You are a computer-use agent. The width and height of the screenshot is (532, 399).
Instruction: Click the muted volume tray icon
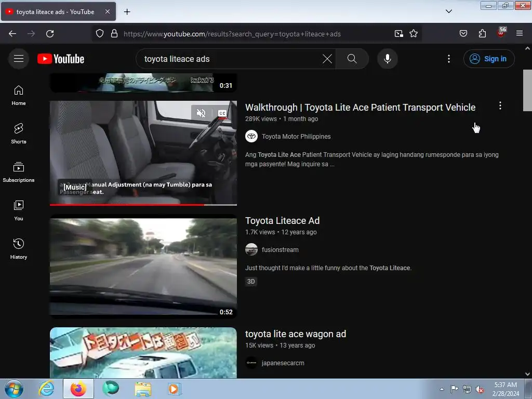click(480, 389)
